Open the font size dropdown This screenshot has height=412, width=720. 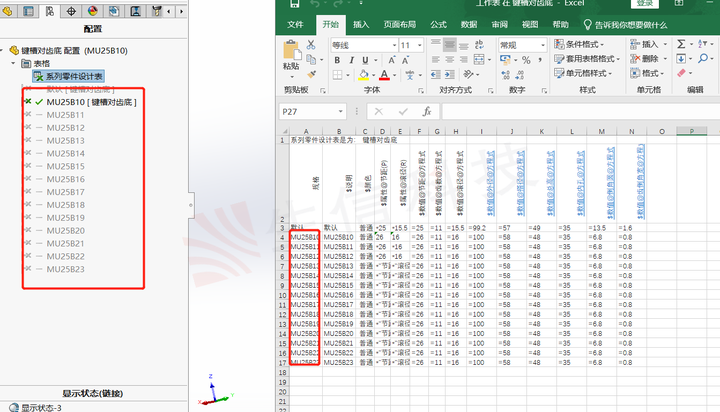(x=420, y=45)
